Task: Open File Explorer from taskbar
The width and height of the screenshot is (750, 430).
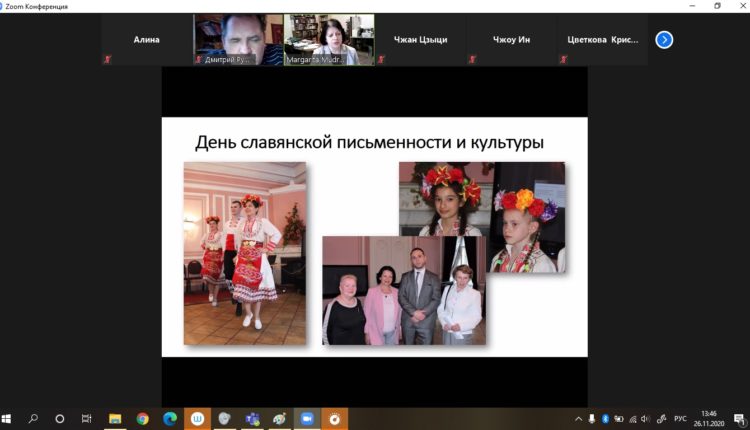Action: click(x=115, y=419)
